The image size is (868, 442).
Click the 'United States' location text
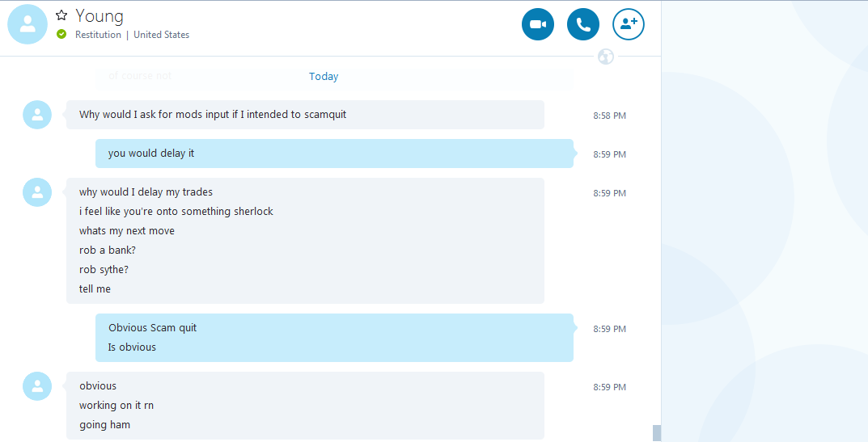[161, 34]
